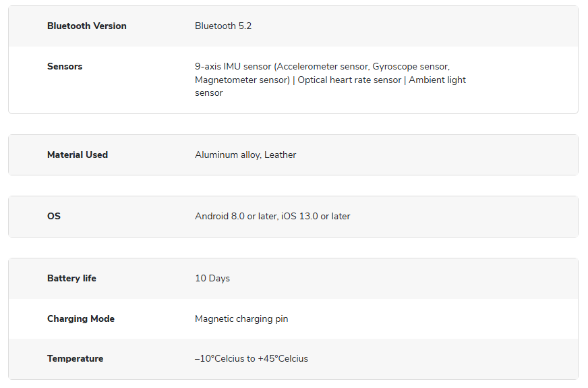Viewport: 588px width, 388px height.
Task: Click the Magnetic charging pin value
Action: 241,318
